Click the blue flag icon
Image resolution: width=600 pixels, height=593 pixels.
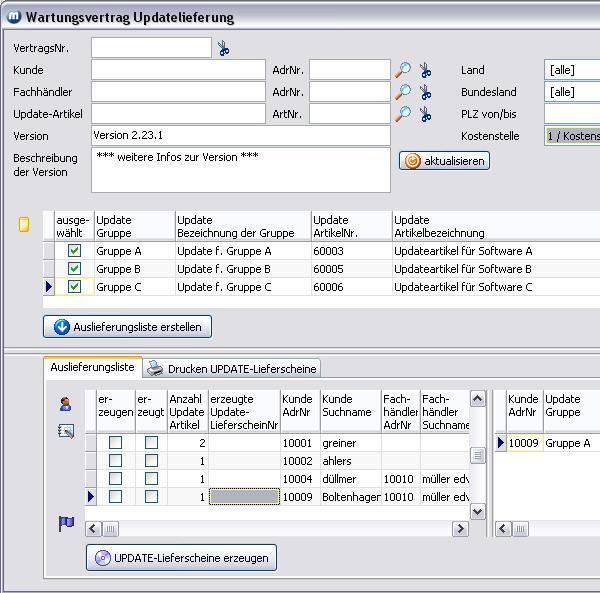pyautogui.click(x=66, y=524)
